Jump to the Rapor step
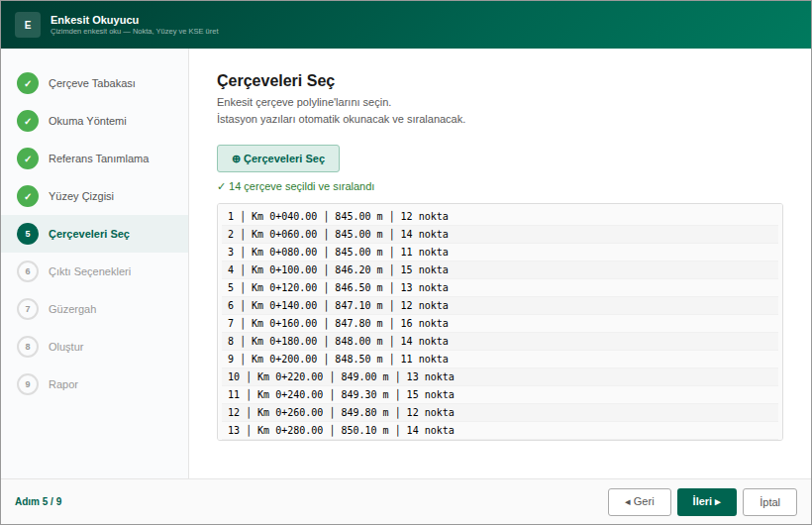The height and width of the screenshot is (525, 812). [x=95, y=384]
